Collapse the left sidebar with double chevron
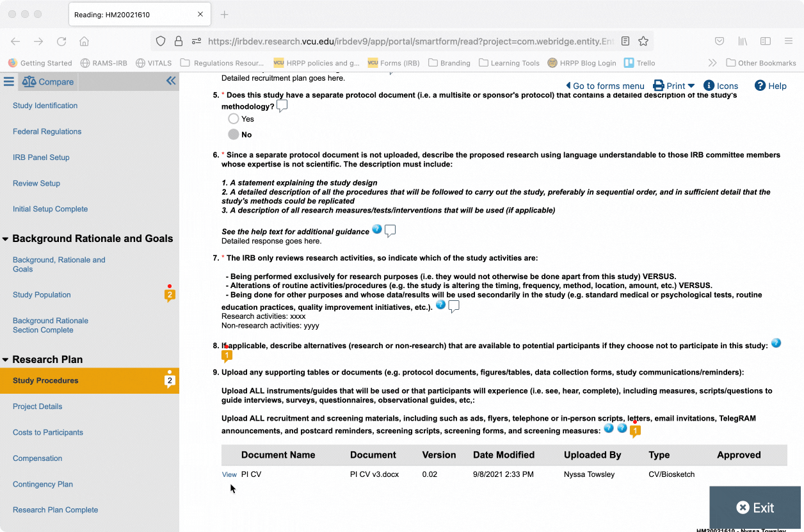The width and height of the screenshot is (804, 532). pyautogui.click(x=171, y=81)
